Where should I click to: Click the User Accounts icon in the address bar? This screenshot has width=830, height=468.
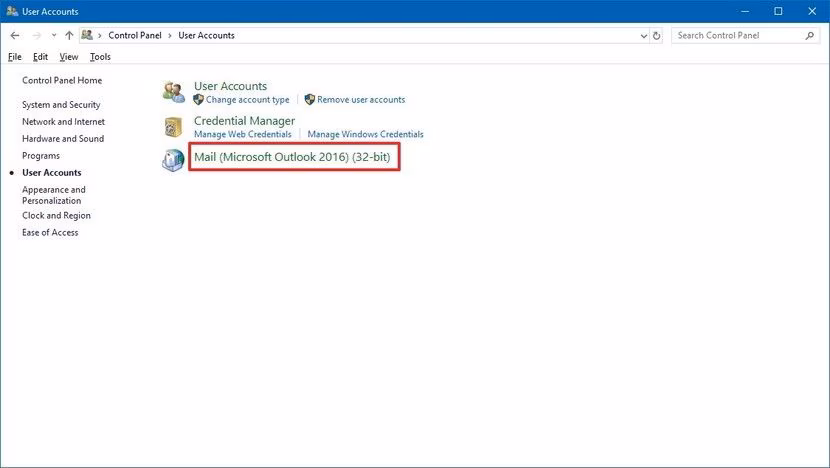click(87, 35)
